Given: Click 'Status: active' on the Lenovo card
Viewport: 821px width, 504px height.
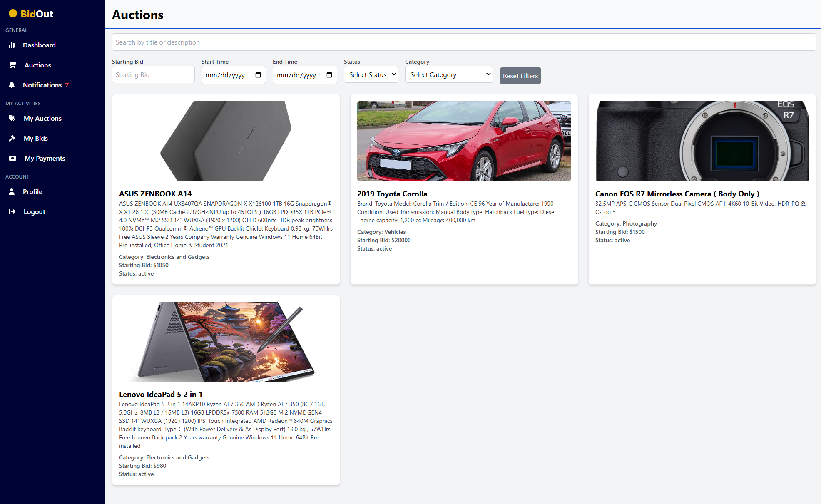Looking at the screenshot, I should (x=136, y=474).
